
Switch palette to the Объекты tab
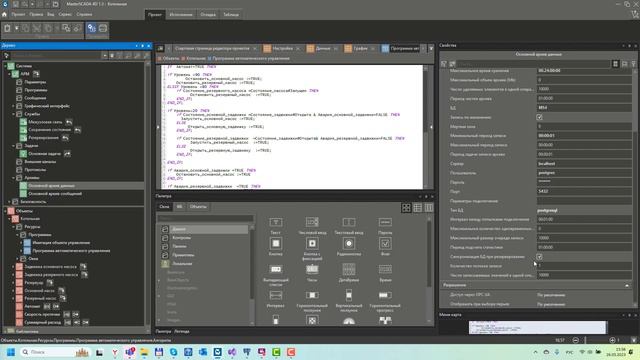coord(198,207)
